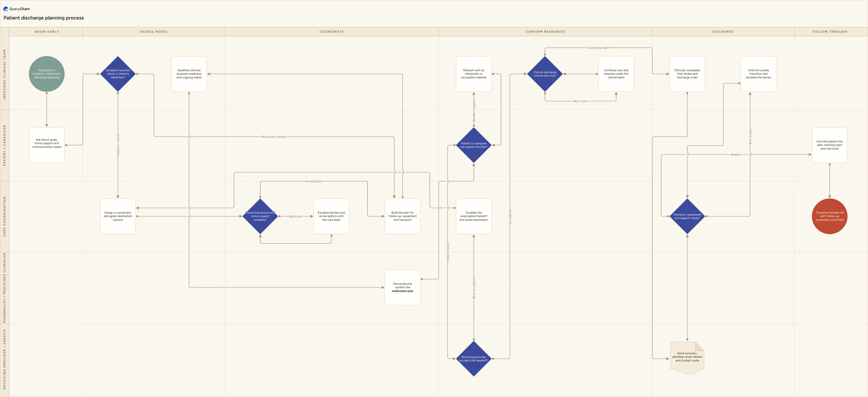Click the PATIENT / CAREGIVER lane label
The width and height of the screenshot is (868, 397).
pyautogui.click(x=4, y=145)
